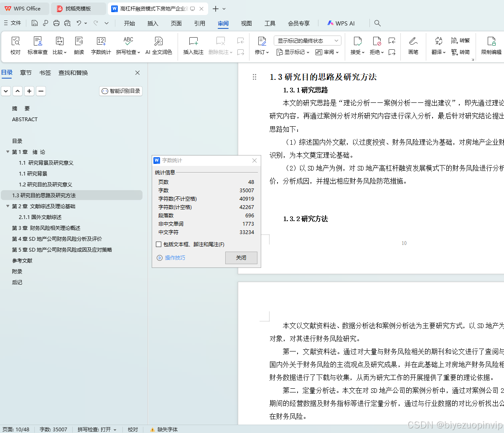Open the 翻译 dropdown

click(439, 52)
